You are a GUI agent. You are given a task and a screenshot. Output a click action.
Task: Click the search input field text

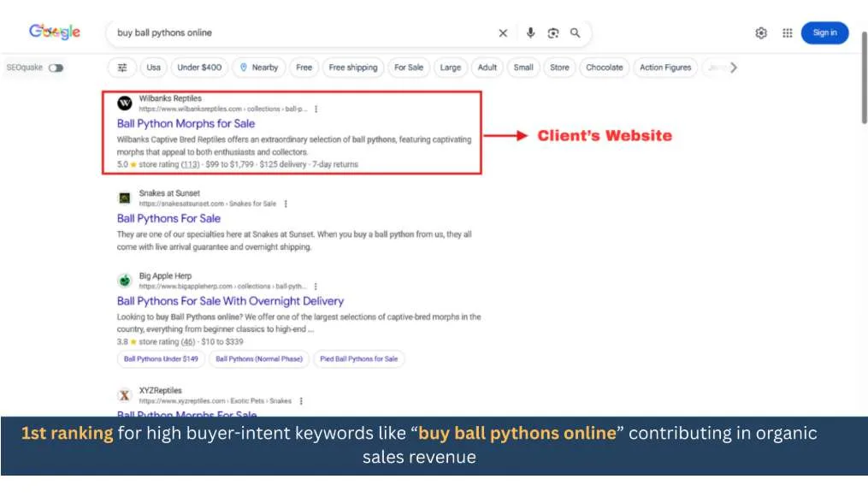(x=164, y=33)
